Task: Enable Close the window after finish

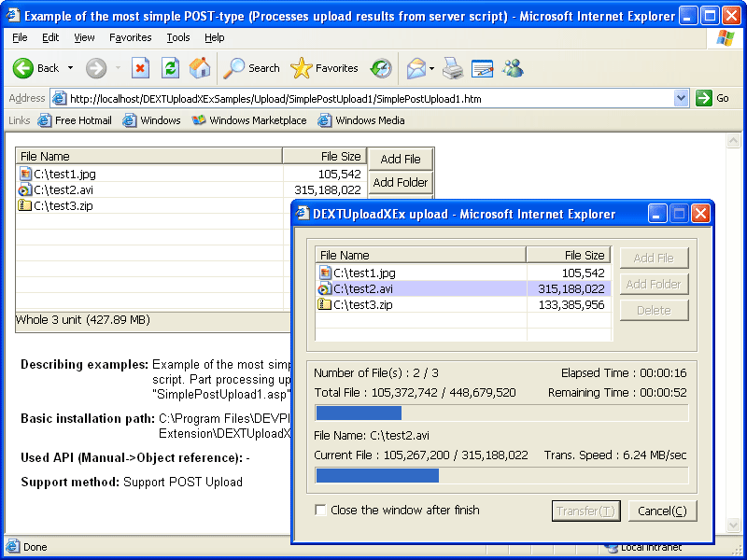Action: coord(321,511)
